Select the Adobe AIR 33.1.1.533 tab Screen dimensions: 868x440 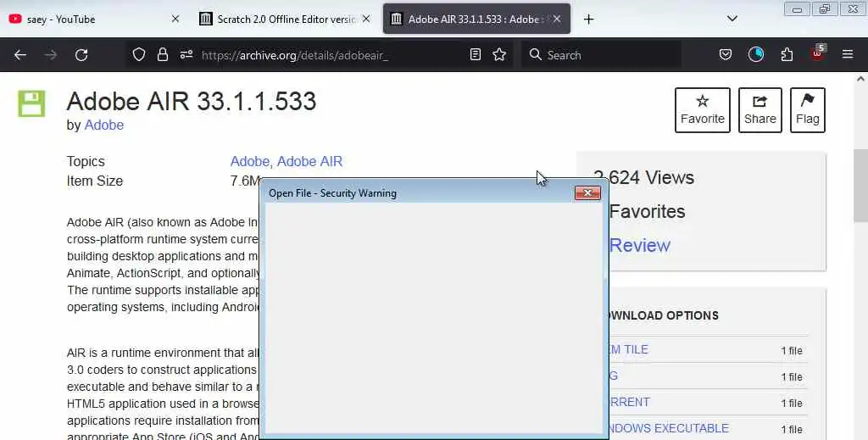coord(476,19)
